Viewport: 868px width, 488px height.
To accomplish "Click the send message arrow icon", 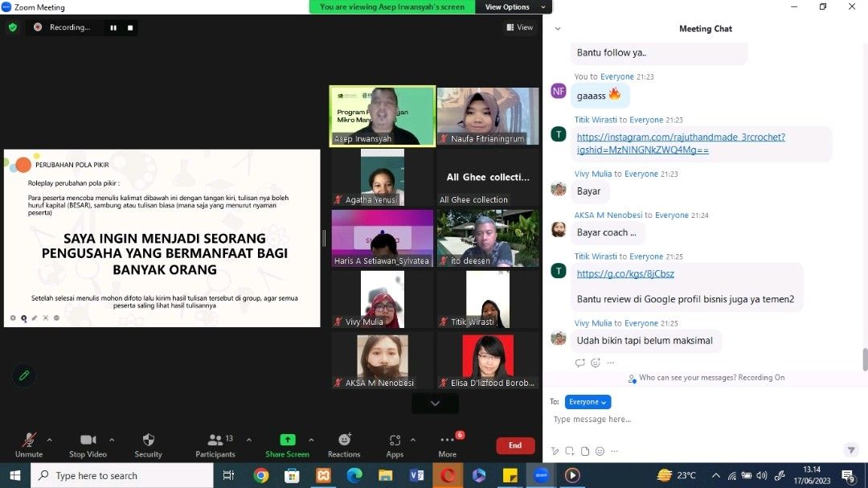I will [851, 450].
